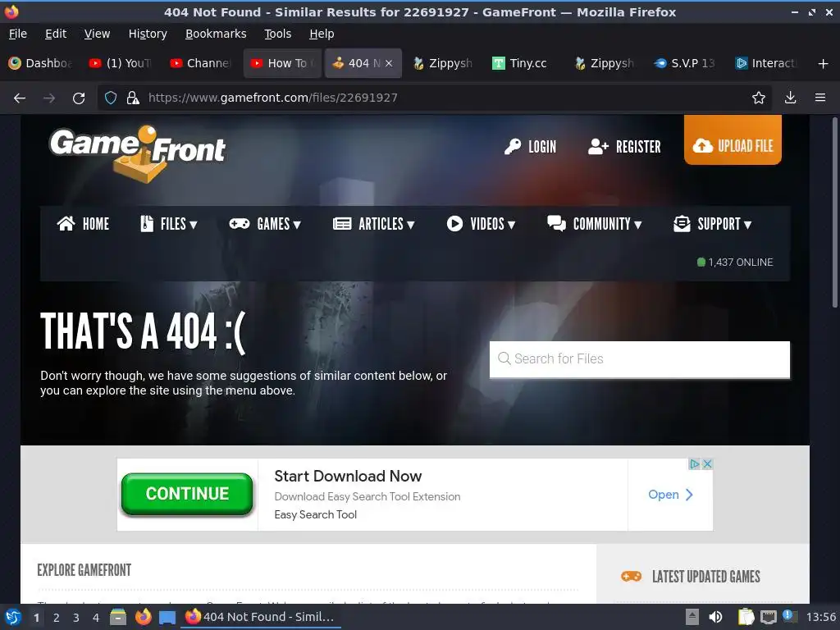
Task: Switch to the Dashboard tab
Action: (41, 63)
